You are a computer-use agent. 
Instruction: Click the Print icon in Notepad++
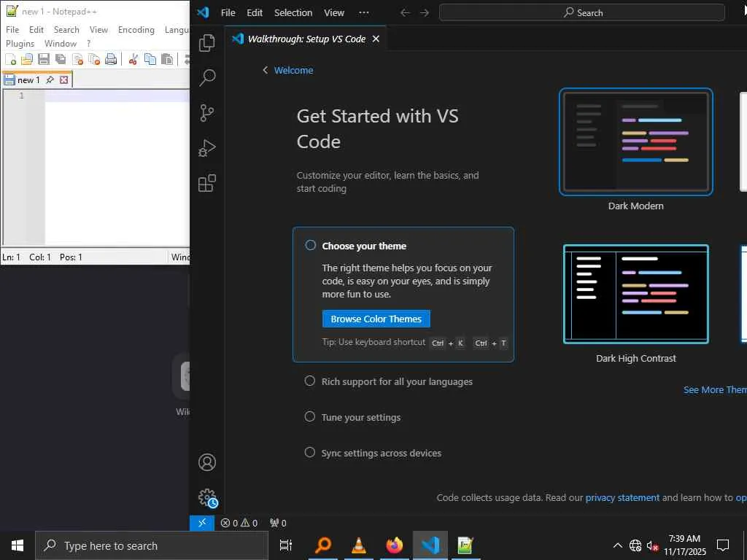coord(111,59)
